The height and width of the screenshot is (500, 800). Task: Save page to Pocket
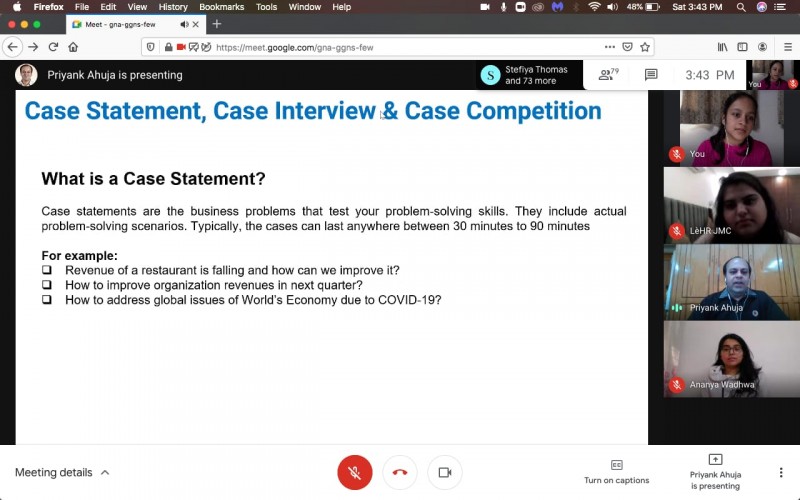(627, 47)
